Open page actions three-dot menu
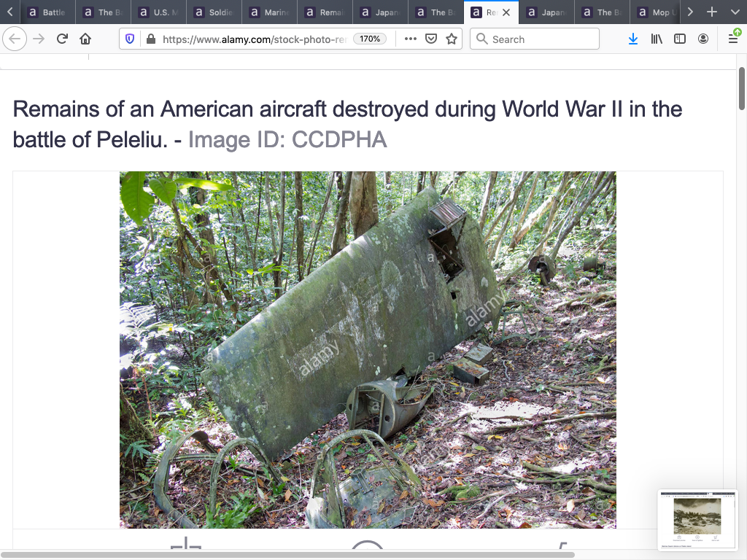 coord(410,39)
